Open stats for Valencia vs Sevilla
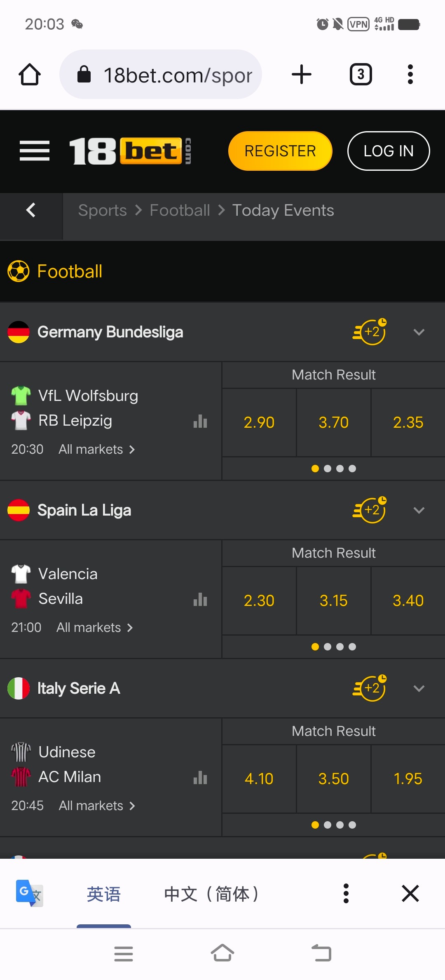 200,600
